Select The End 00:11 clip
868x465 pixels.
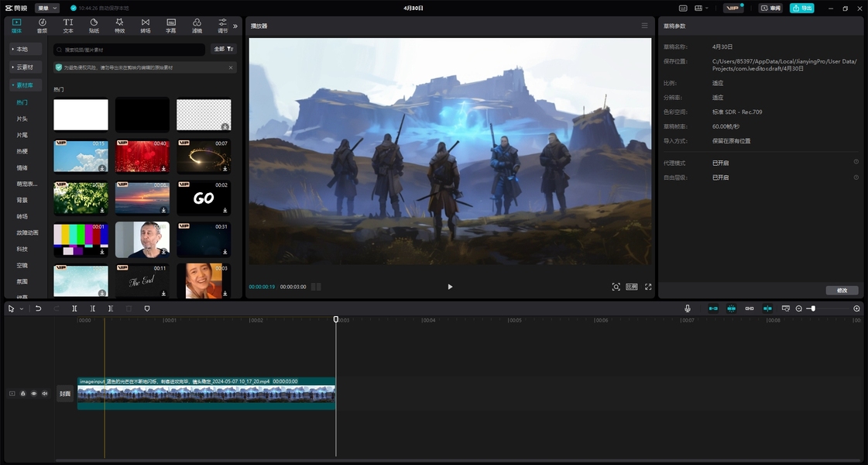coord(142,281)
